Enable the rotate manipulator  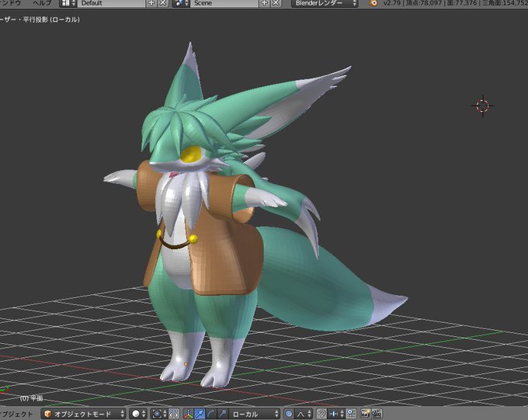click(x=211, y=414)
